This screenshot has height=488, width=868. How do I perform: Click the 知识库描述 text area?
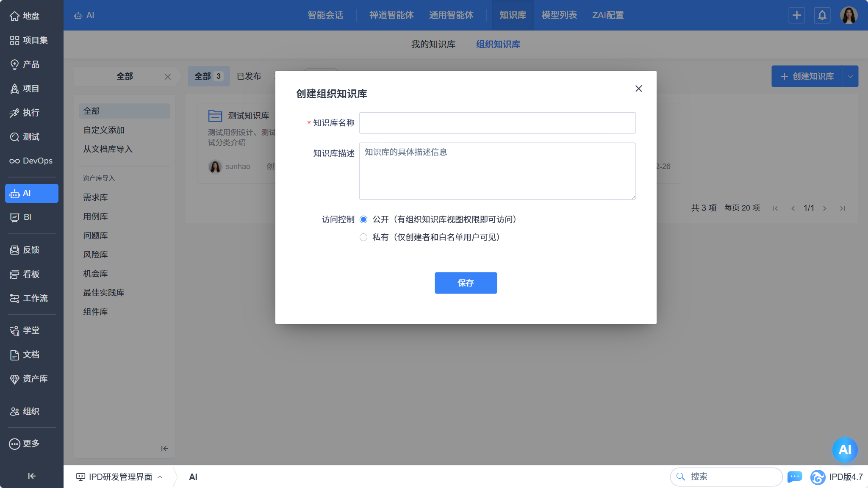(497, 171)
